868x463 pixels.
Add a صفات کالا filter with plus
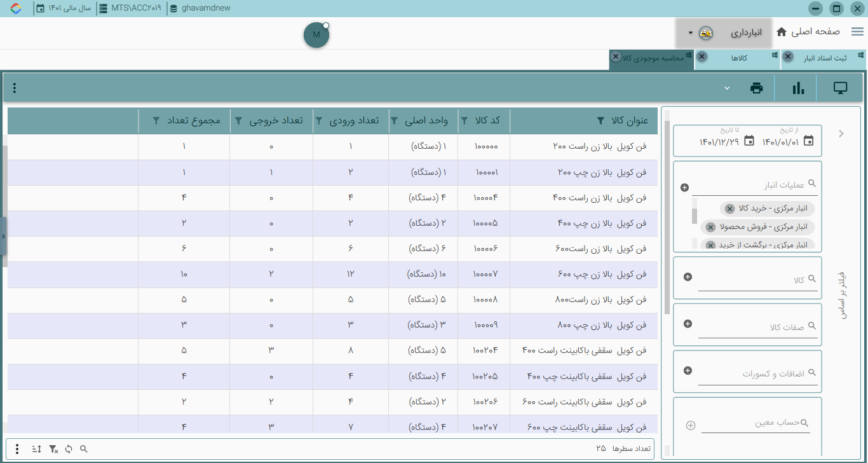688,324
